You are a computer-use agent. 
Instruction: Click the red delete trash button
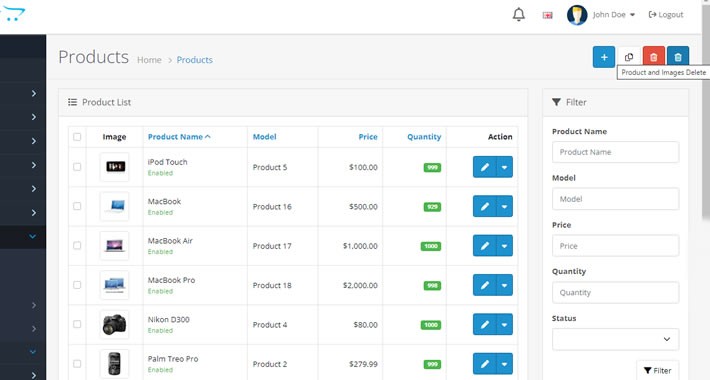pos(653,57)
